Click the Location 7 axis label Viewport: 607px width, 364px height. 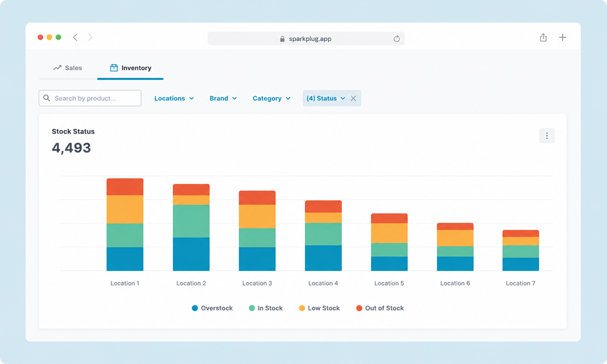click(x=521, y=283)
